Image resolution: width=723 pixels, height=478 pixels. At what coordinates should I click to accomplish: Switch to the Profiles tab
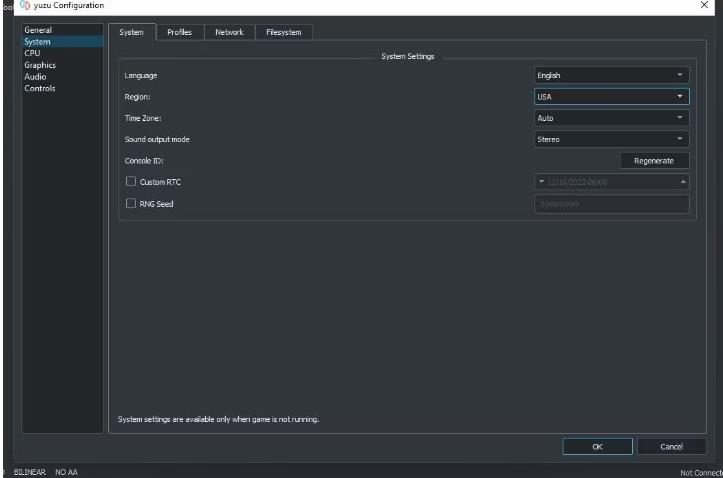180,33
